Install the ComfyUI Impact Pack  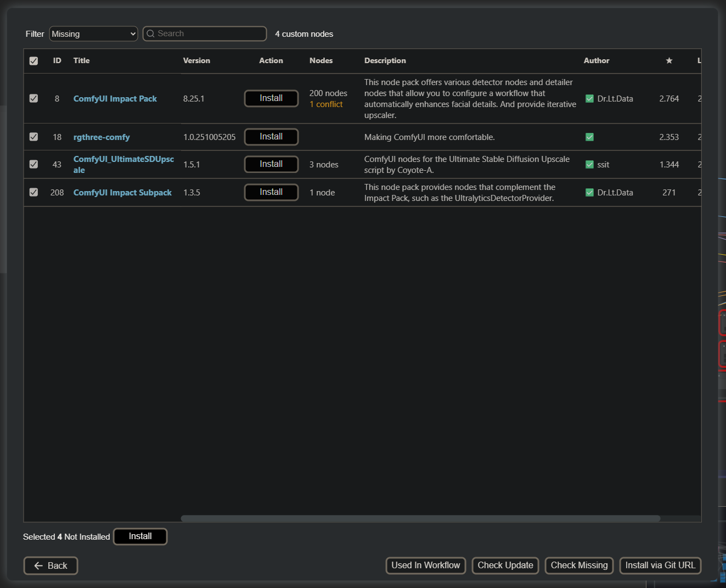271,98
